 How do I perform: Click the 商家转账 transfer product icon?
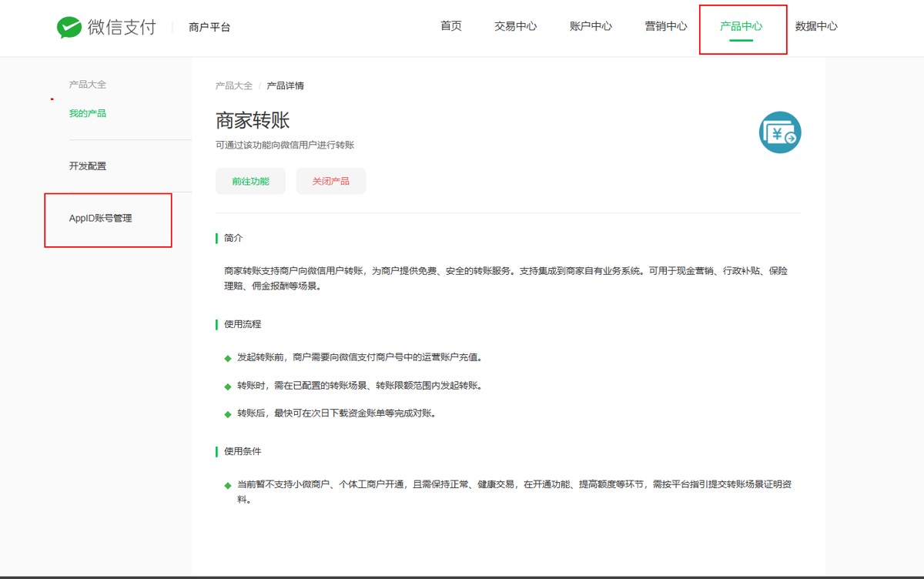click(780, 132)
